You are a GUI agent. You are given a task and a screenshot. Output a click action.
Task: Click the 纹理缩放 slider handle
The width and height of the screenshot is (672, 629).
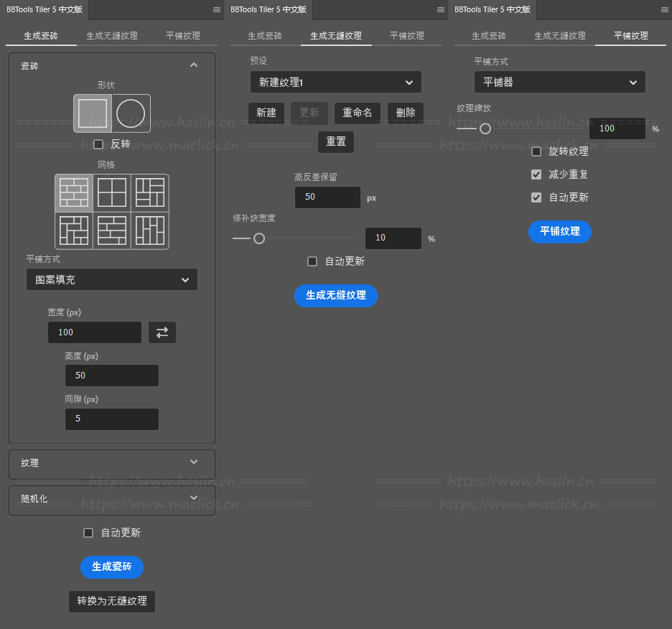point(485,129)
